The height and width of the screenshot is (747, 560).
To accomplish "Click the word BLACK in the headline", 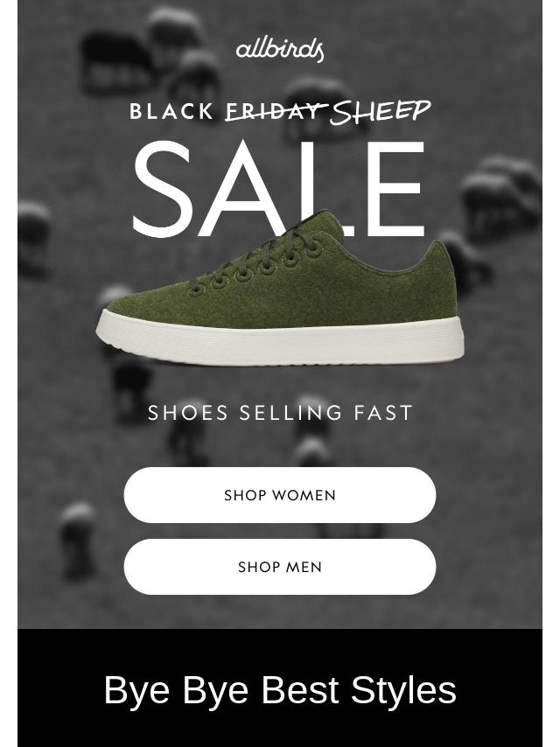I will [x=171, y=112].
